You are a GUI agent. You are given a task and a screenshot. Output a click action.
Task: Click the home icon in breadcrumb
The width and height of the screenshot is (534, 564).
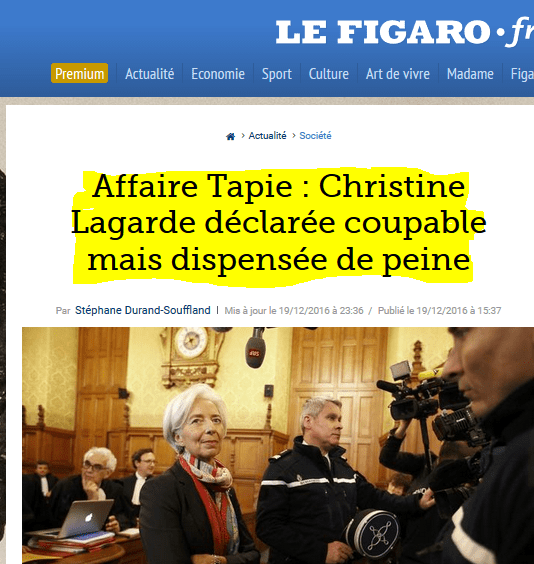tap(231, 136)
